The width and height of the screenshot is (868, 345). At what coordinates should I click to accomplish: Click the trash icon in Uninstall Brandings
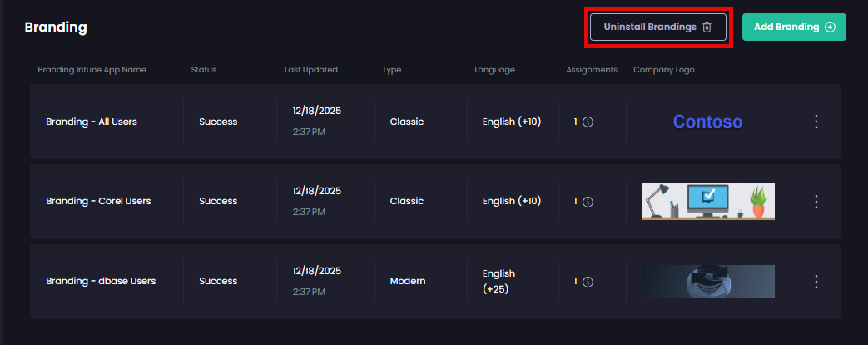point(707,27)
